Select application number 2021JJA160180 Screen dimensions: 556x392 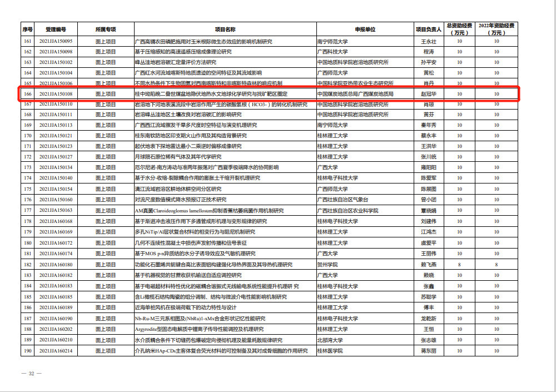(x=56, y=265)
